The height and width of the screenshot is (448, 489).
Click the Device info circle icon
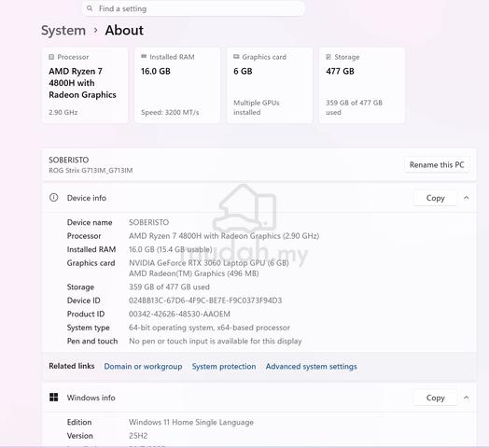click(x=53, y=198)
